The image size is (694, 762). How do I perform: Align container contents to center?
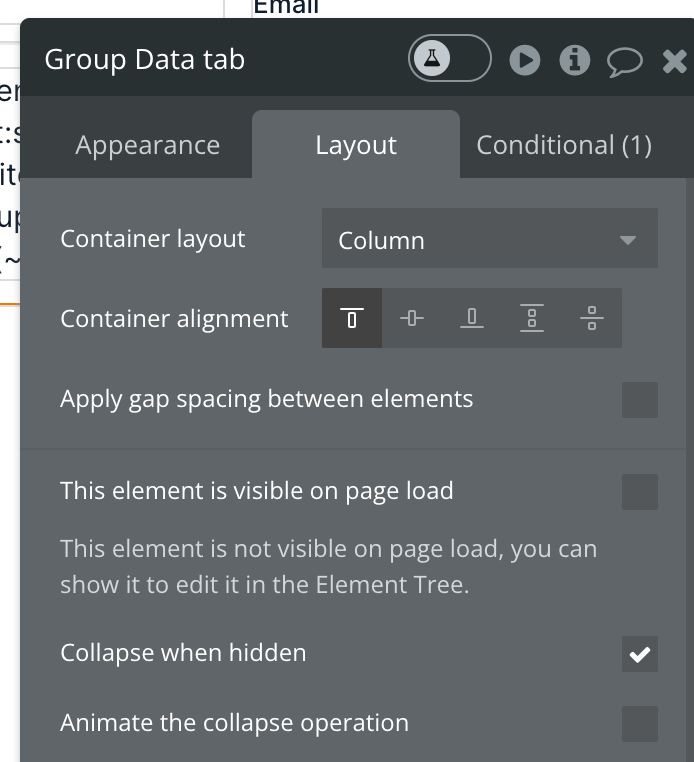point(412,319)
